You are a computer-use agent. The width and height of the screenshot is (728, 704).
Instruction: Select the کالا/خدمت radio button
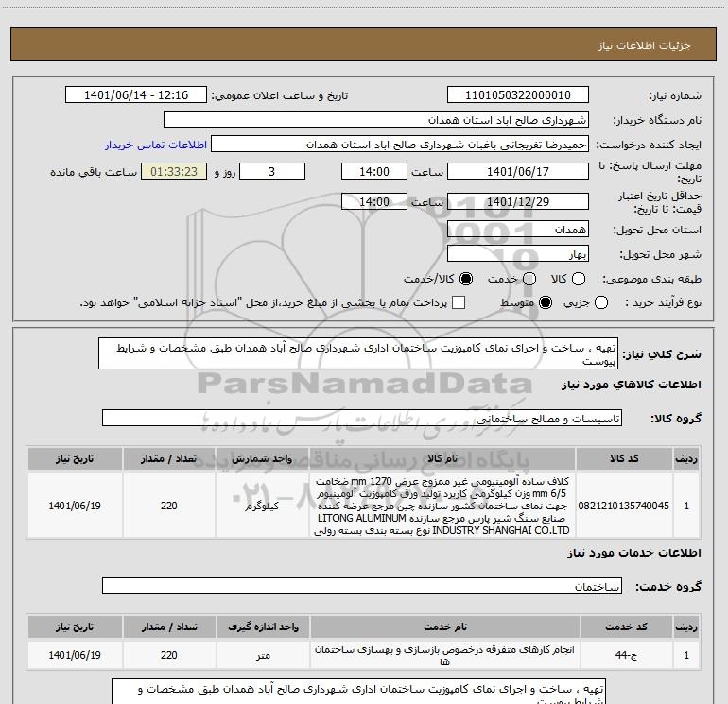coord(466,279)
